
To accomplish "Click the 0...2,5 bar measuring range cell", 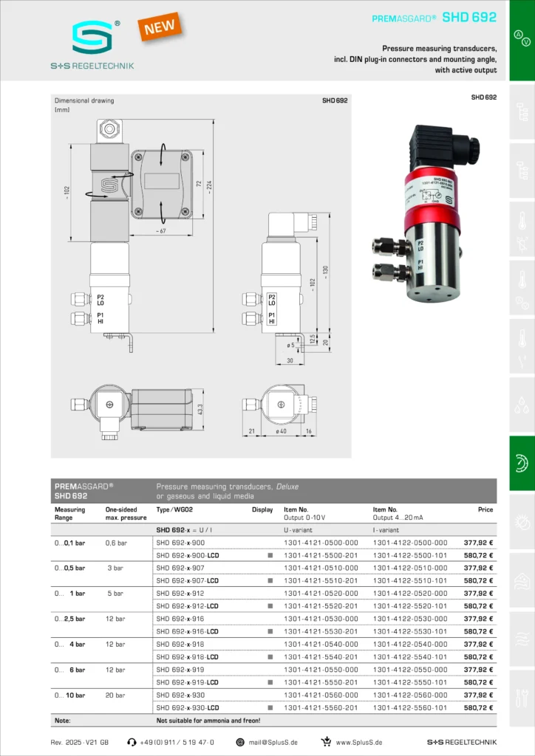I will (70, 619).
